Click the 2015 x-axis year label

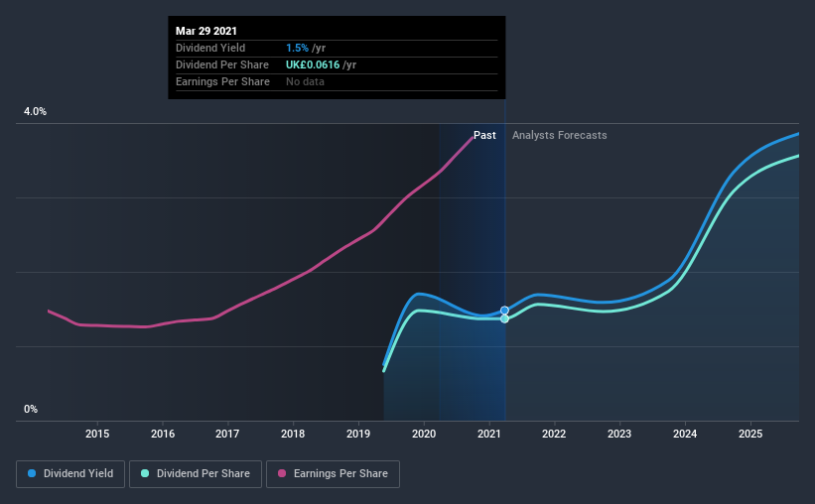click(97, 434)
